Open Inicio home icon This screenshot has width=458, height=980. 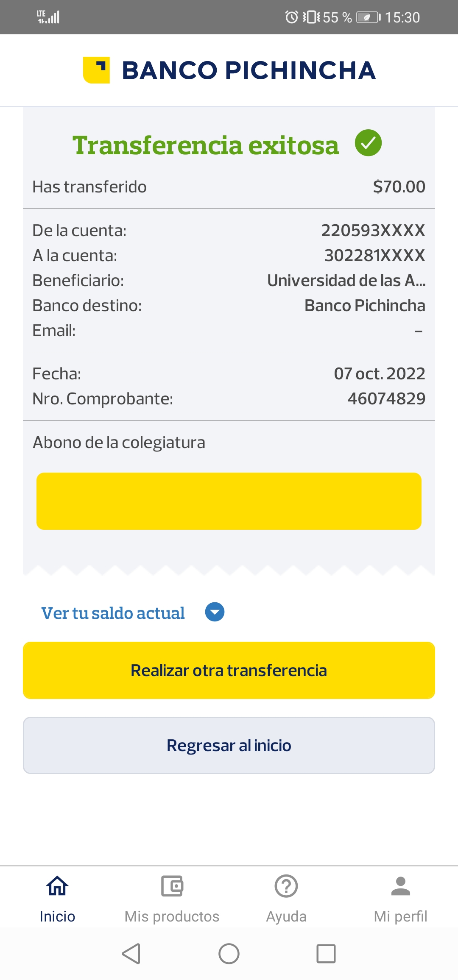click(57, 886)
